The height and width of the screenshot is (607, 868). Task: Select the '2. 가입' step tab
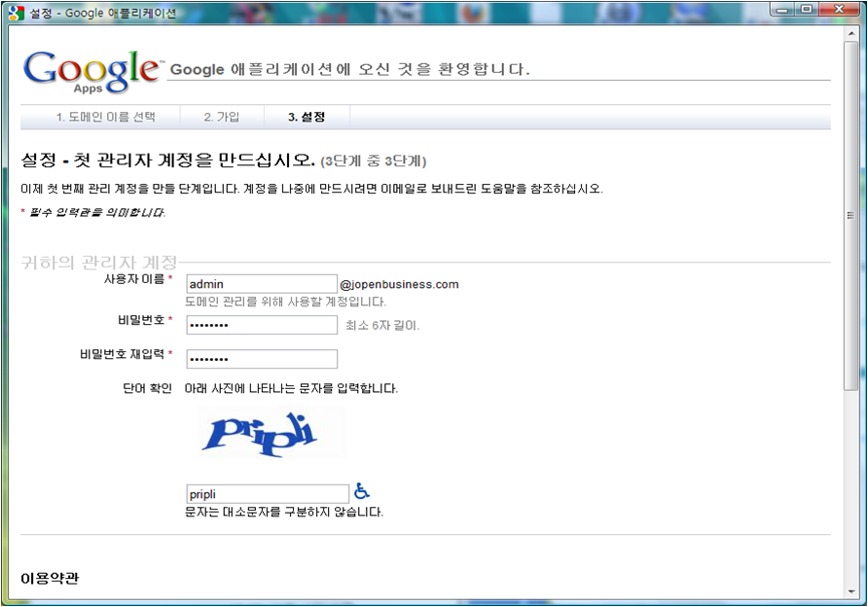(x=222, y=118)
